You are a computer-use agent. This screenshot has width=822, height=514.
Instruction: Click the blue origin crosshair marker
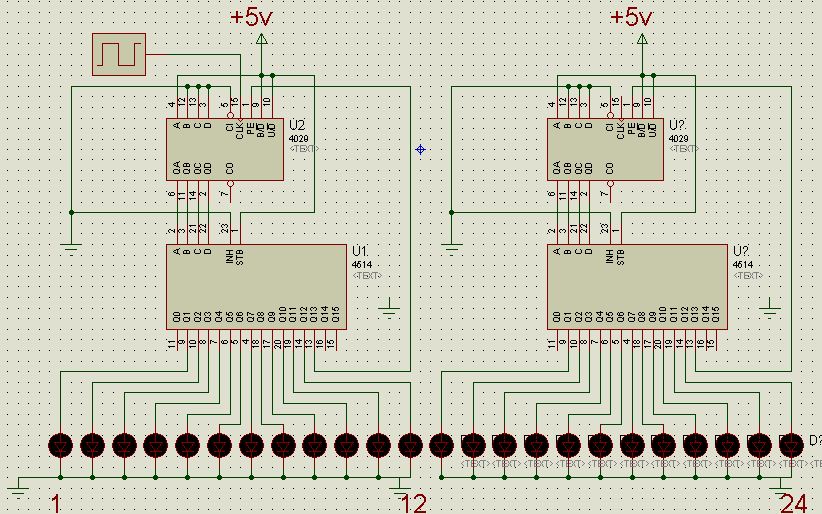420,149
